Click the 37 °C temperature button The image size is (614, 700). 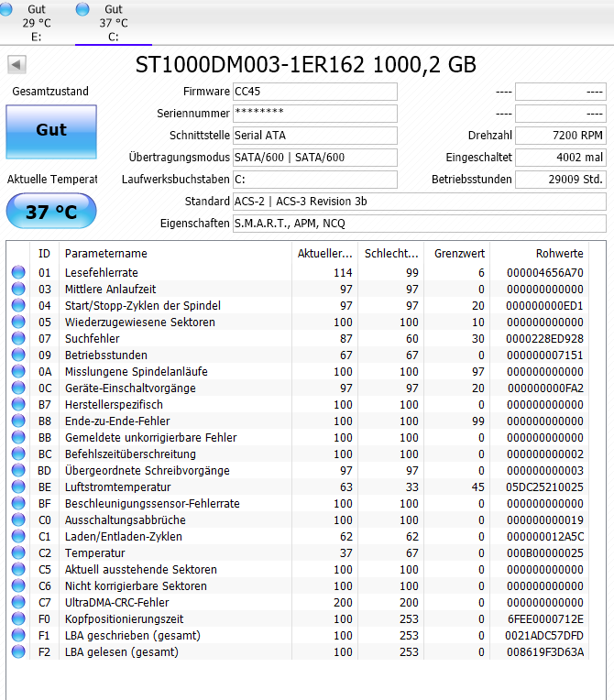click(x=51, y=211)
